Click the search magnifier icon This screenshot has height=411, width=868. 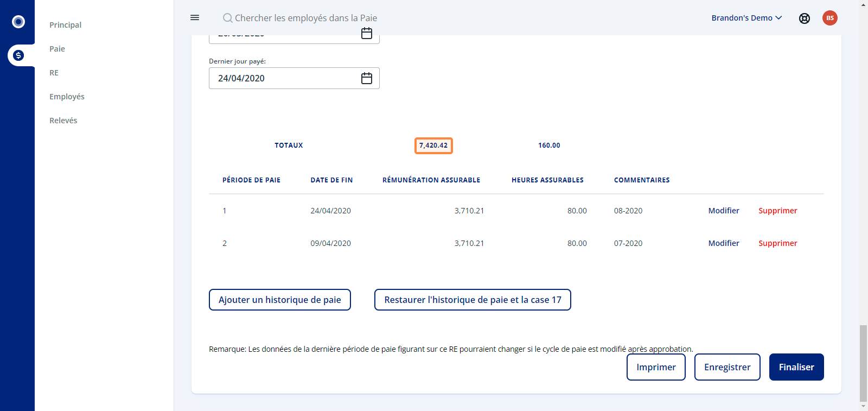pyautogui.click(x=228, y=18)
